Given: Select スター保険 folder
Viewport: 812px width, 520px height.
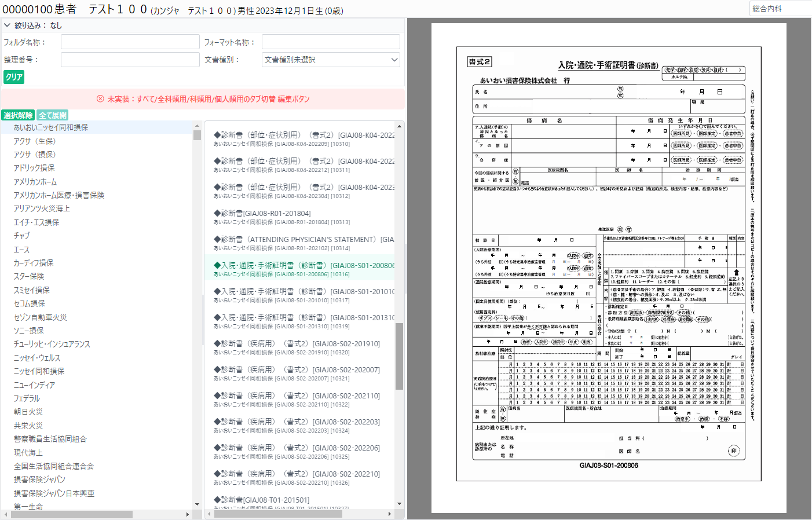Looking at the screenshot, I should tap(97, 276).
